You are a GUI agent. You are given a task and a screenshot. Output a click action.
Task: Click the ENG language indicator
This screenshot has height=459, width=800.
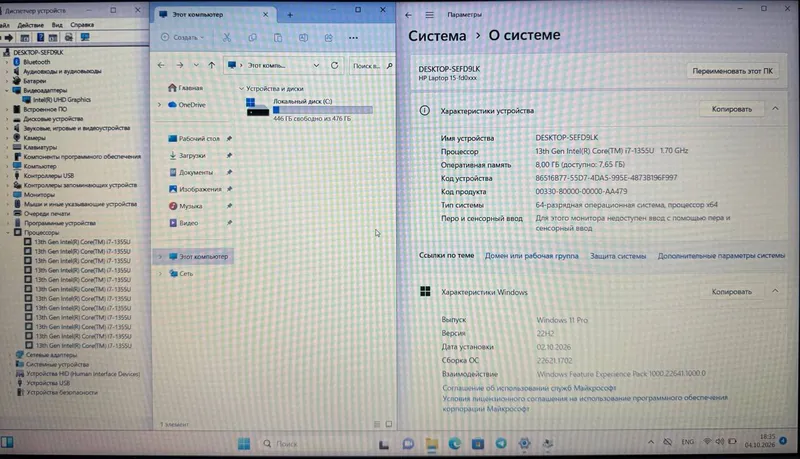point(687,442)
